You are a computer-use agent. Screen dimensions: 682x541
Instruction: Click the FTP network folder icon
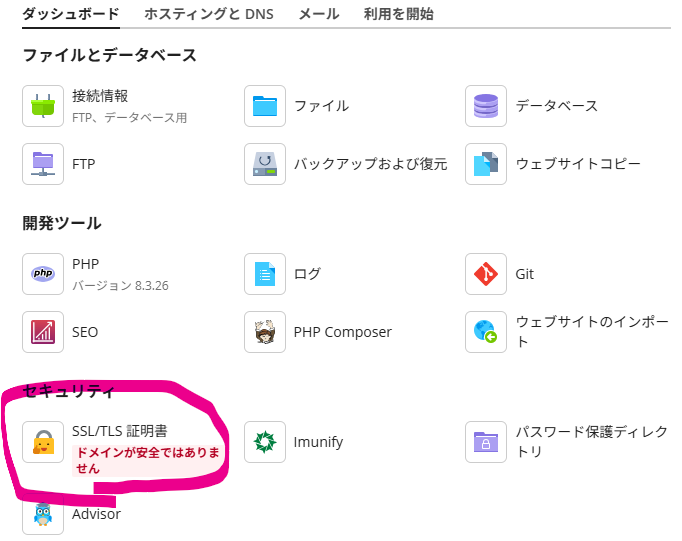pos(43,164)
